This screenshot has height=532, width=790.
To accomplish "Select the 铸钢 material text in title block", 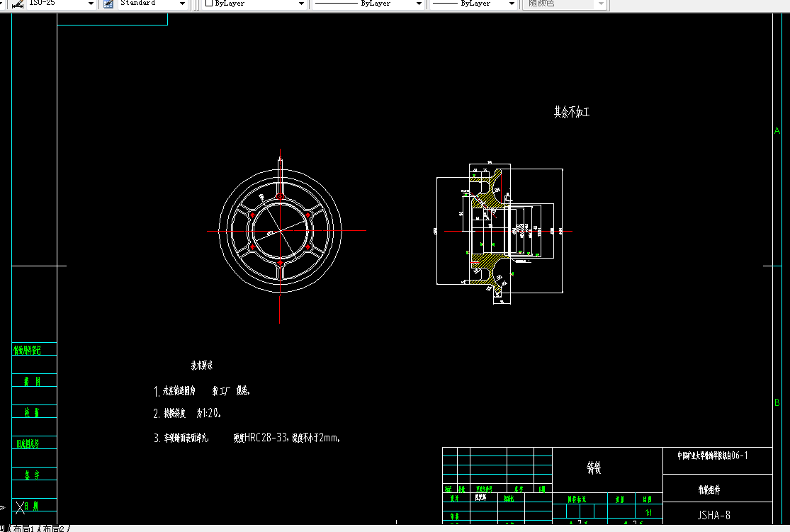I will (x=594, y=468).
